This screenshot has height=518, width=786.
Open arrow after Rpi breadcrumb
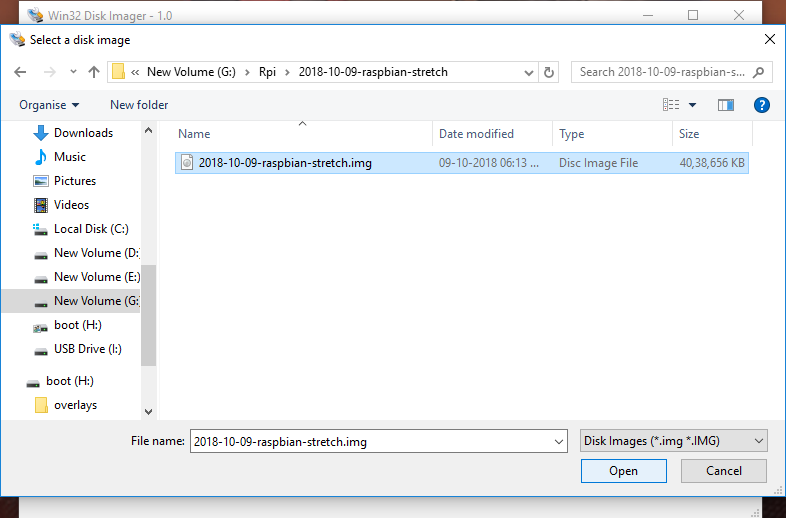(x=287, y=72)
